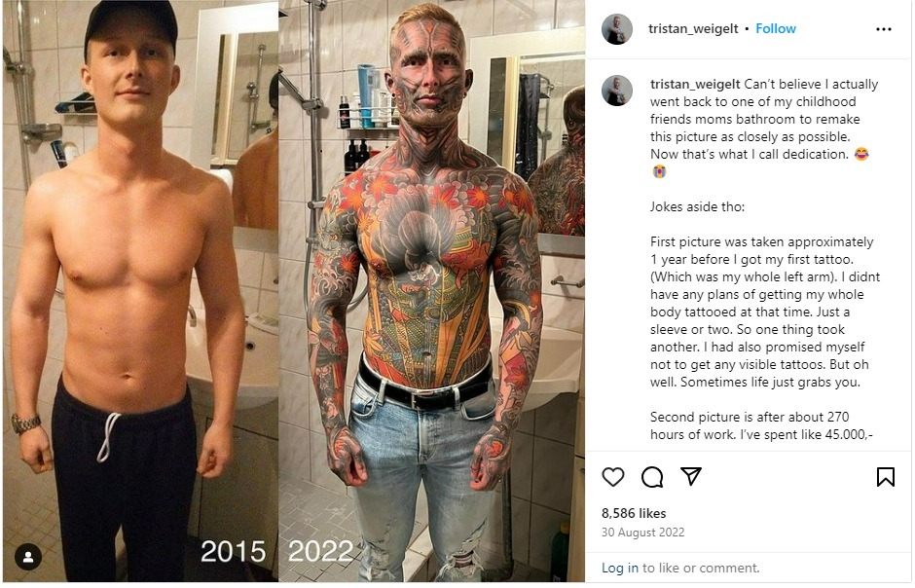Viewport: 915px width, 588px height.
Task: Click the 2022 half of the photo
Action: (432, 292)
